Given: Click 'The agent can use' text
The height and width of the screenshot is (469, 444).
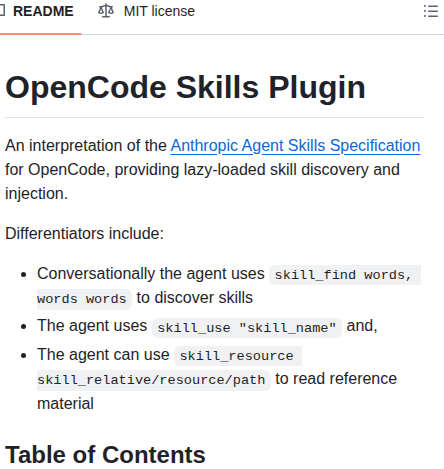Looking at the screenshot, I should click(x=103, y=354).
